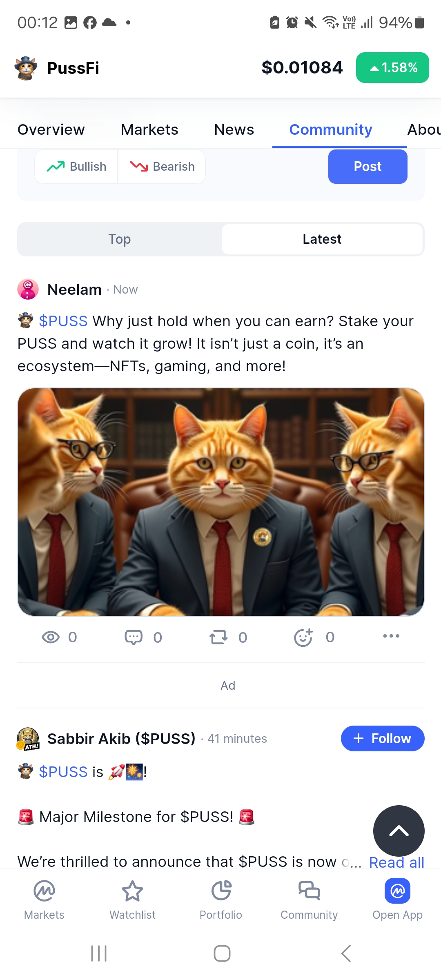Add an emoji reaction to Neelam's post
441x980 pixels.
(303, 637)
